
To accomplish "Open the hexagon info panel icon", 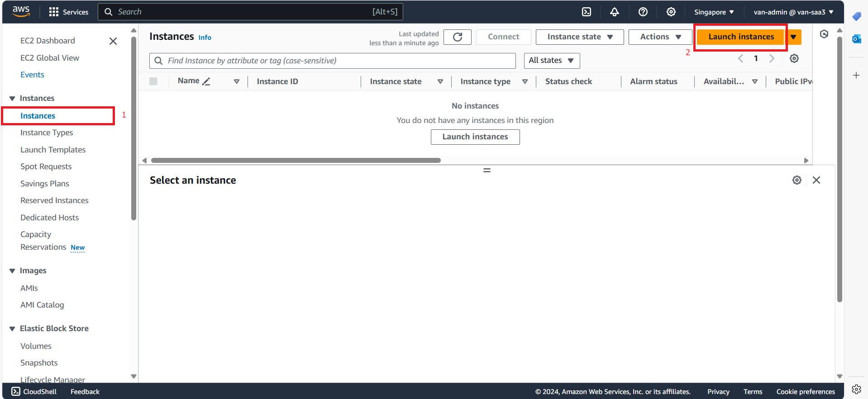I will click(x=824, y=34).
